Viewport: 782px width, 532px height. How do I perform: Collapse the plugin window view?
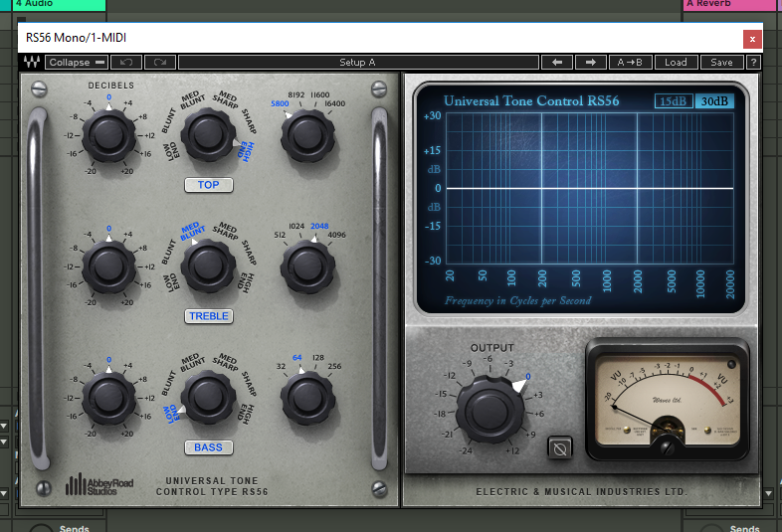point(77,63)
